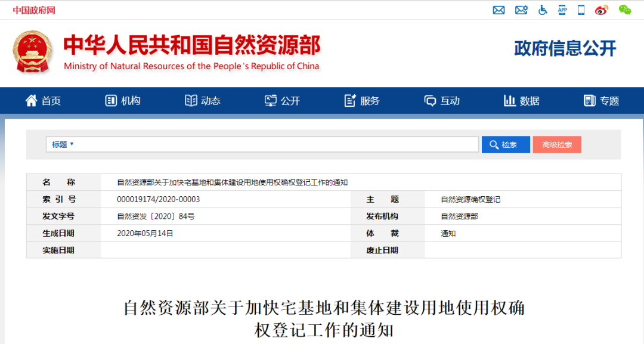
Task: Open the wheelchair accessibility icon
Action: pyautogui.click(x=543, y=10)
